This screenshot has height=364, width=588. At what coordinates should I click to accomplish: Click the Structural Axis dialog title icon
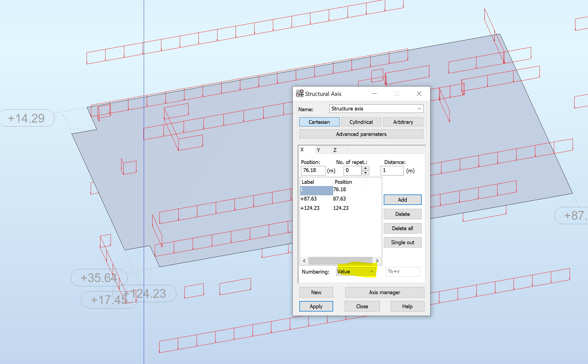(x=300, y=93)
